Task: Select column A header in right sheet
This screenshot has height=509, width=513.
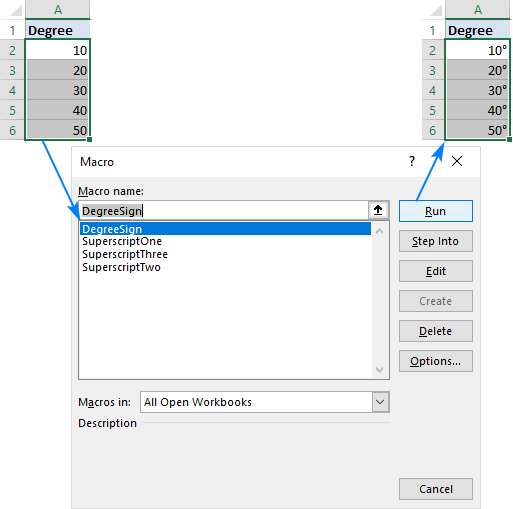Action: click(478, 9)
